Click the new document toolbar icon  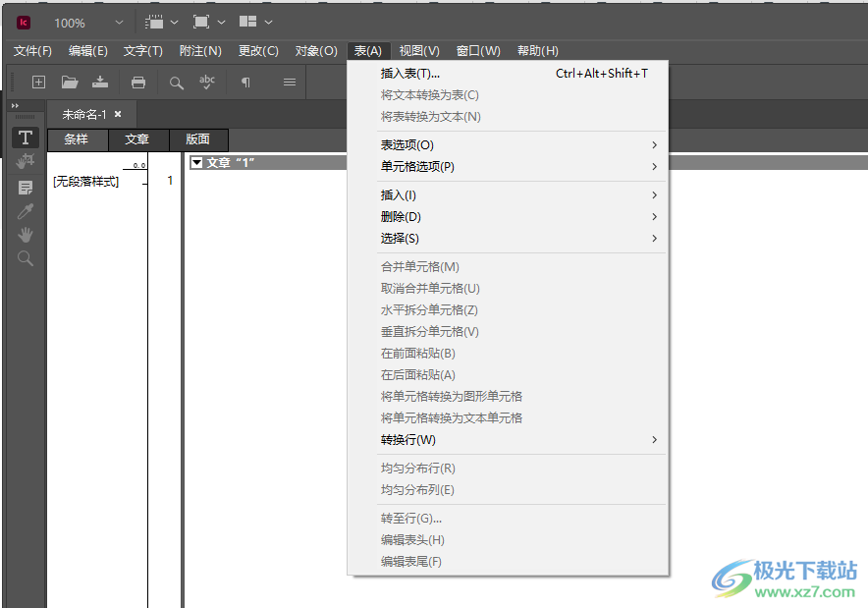[38, 83]
